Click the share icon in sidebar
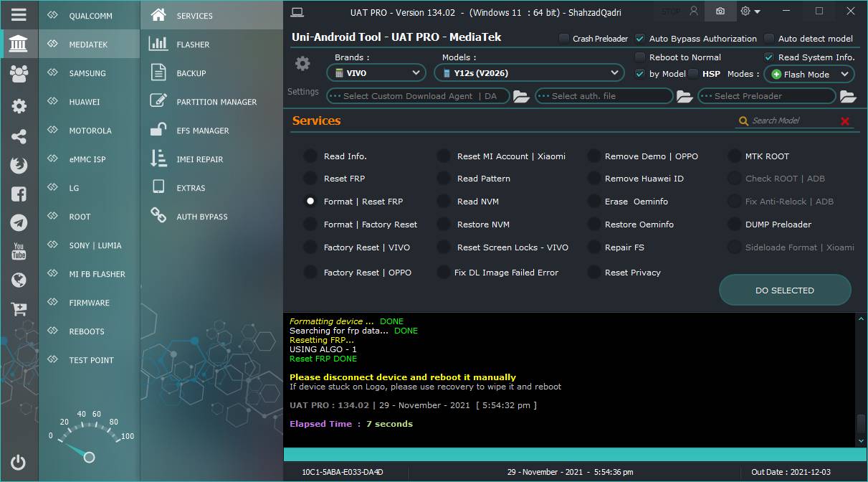 pyautogui.click(x=19, y=136)
